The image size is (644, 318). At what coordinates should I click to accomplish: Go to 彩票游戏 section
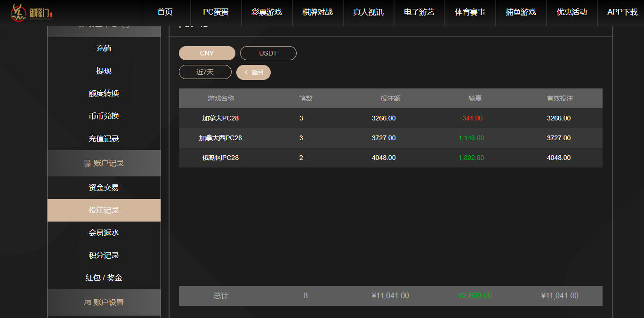point(267,12)
